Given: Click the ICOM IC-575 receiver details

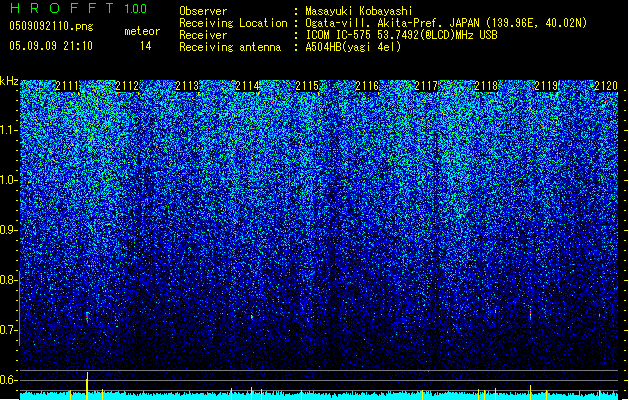Looking at the screenshot, I should (x=401, y=35).
